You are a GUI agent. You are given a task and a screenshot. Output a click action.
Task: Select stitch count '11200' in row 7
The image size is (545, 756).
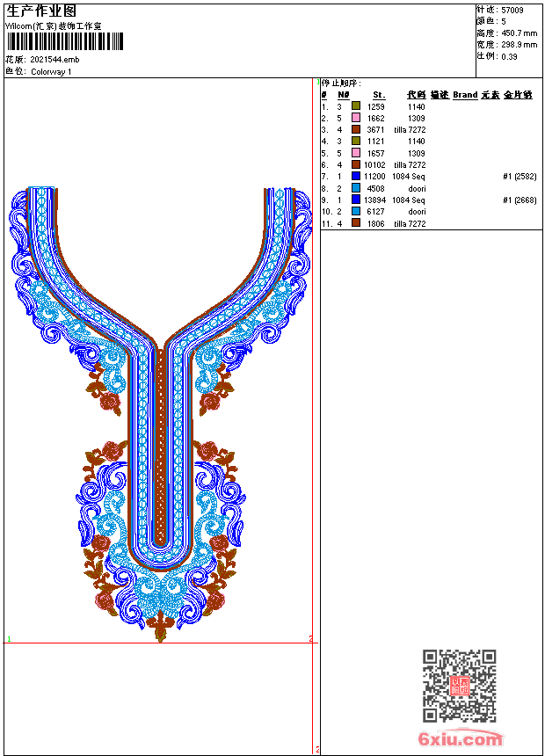374,177
